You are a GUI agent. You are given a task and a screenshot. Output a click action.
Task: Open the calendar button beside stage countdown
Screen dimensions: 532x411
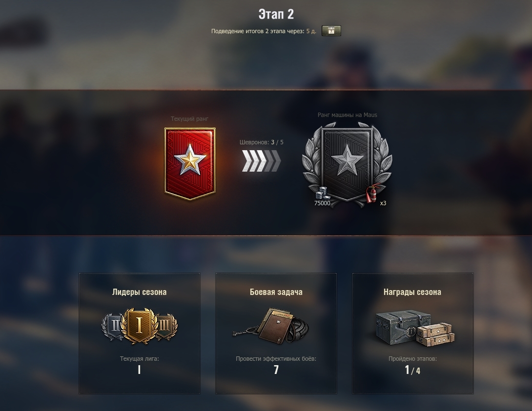pos(331,31)
